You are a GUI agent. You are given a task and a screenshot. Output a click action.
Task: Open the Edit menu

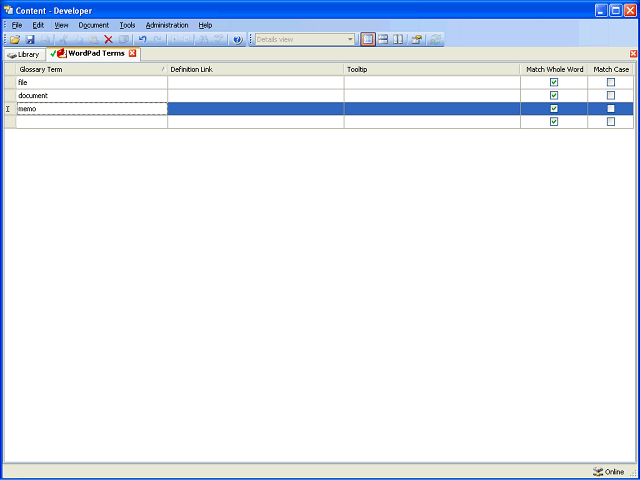point(38,25)
